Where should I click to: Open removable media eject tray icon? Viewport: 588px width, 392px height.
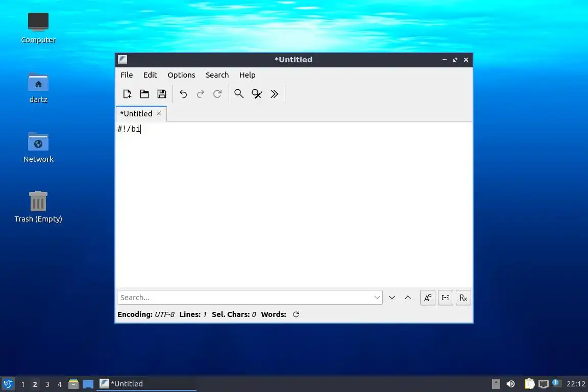click(496, 384)
